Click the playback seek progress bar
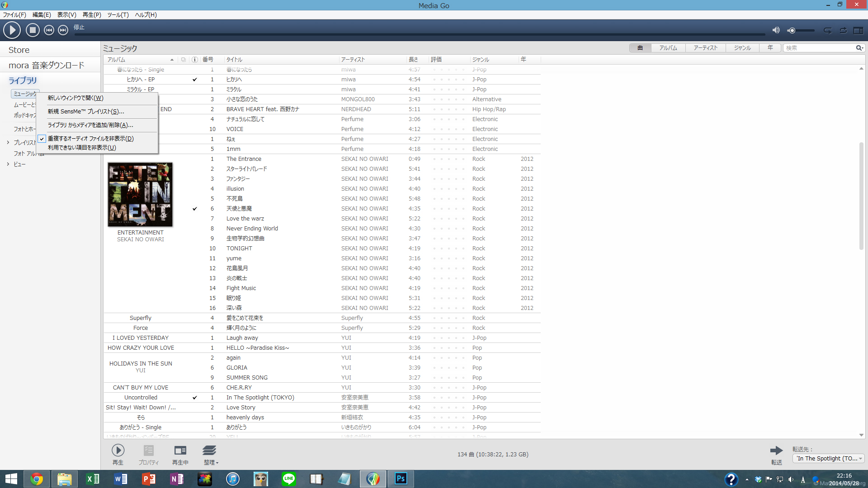 pyautogui.click(x=420, y=34)
